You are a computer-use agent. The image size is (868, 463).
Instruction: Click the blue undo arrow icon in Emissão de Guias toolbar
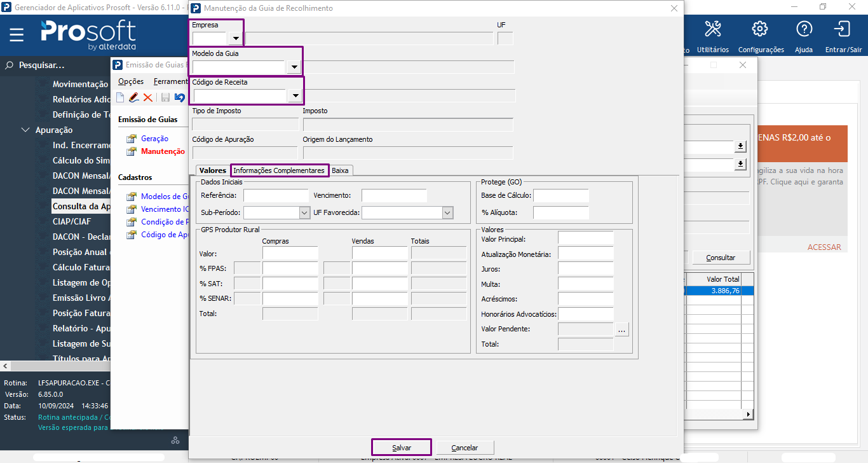coord(179,97)
